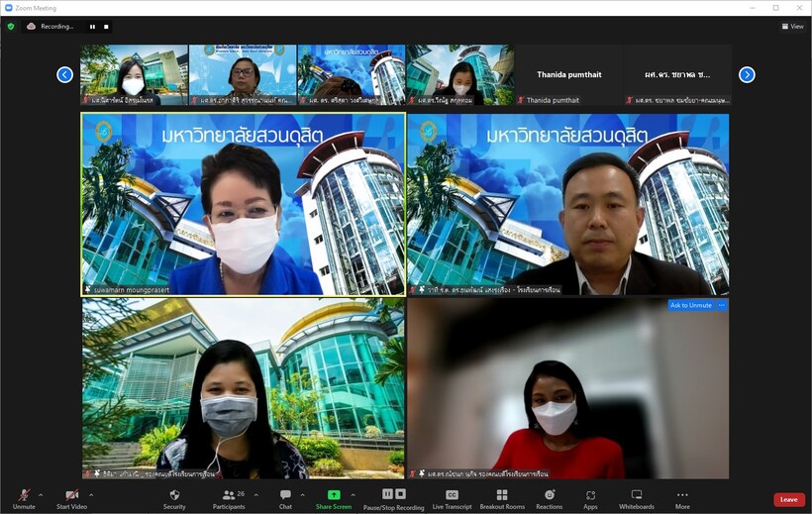Stop recording from bottom toolbar

(x=400, y=494)
